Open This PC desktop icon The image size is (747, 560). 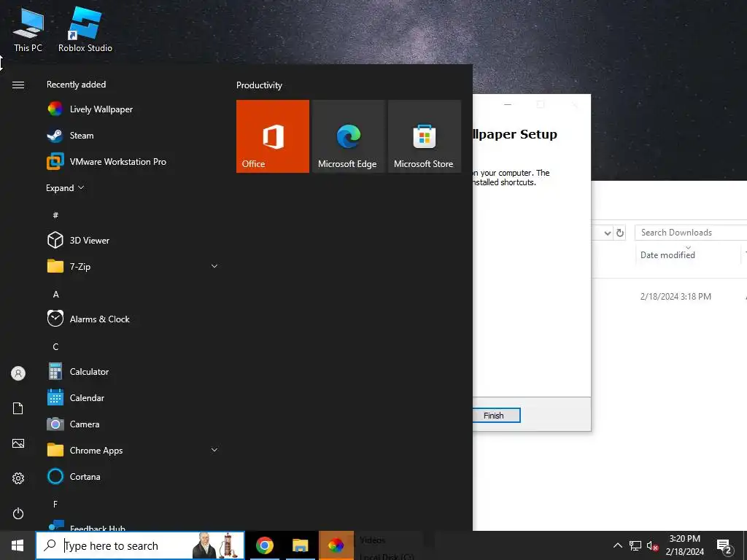pyautogui.click(x=28, y=30)
